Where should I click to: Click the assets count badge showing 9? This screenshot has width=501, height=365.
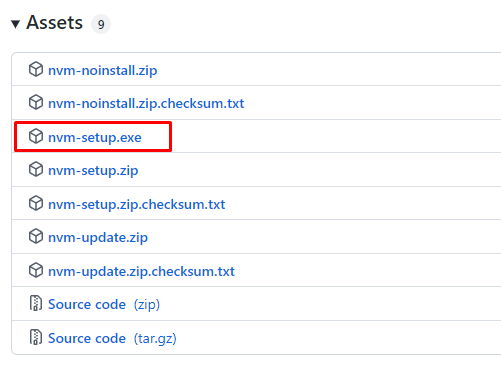[101, 24]
